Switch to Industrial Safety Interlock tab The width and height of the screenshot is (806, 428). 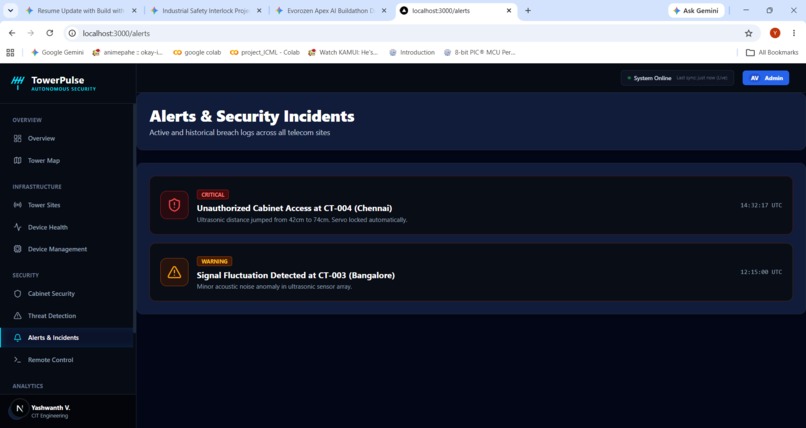206,10
